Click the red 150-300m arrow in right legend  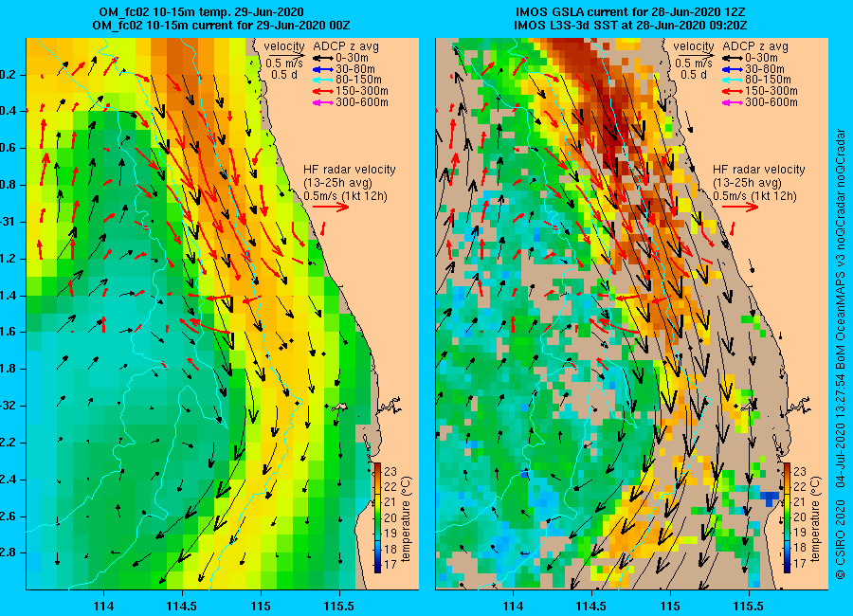pos(733,91)
